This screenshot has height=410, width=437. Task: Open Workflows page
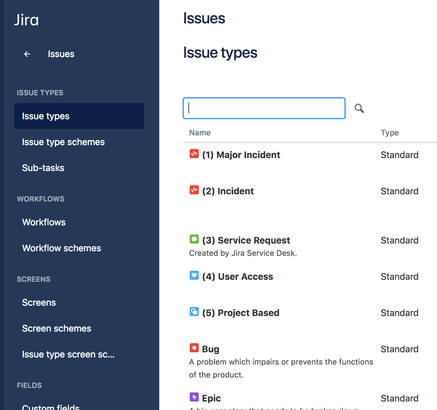(x=44, y=222)
